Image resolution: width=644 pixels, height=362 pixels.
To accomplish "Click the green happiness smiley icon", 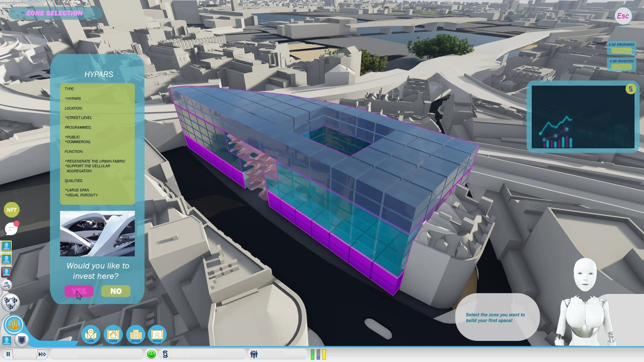I will [x=151, y=354].
